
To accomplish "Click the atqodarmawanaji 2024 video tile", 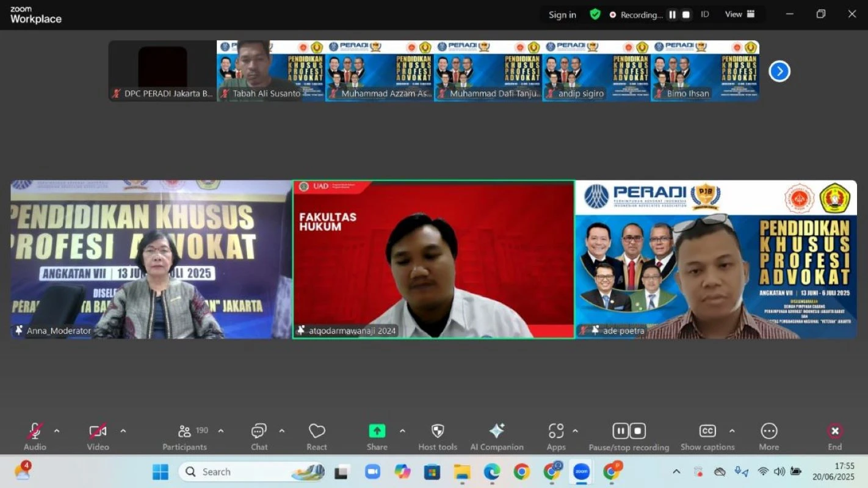I will tap(433, 259).
